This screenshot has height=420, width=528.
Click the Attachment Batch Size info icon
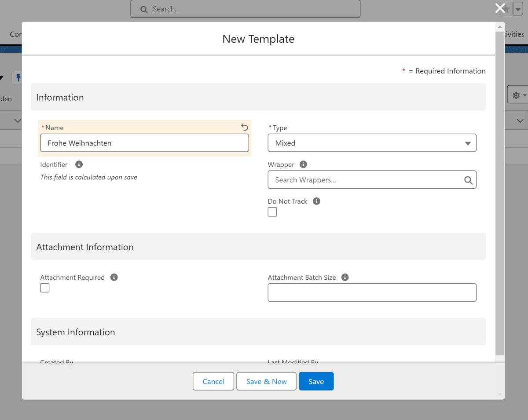(x=345, y=277)
